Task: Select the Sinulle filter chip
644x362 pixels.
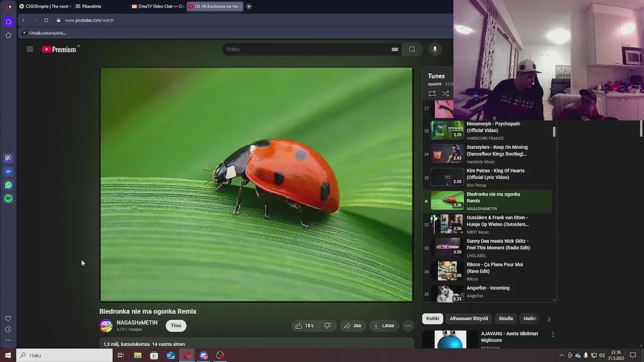Action: click(506, 319)
